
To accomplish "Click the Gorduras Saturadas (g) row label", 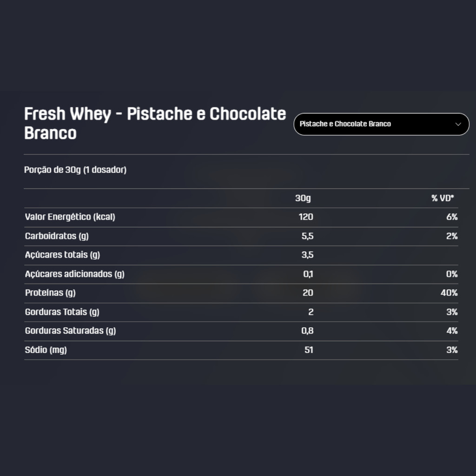I will click(x=71, y=331).
